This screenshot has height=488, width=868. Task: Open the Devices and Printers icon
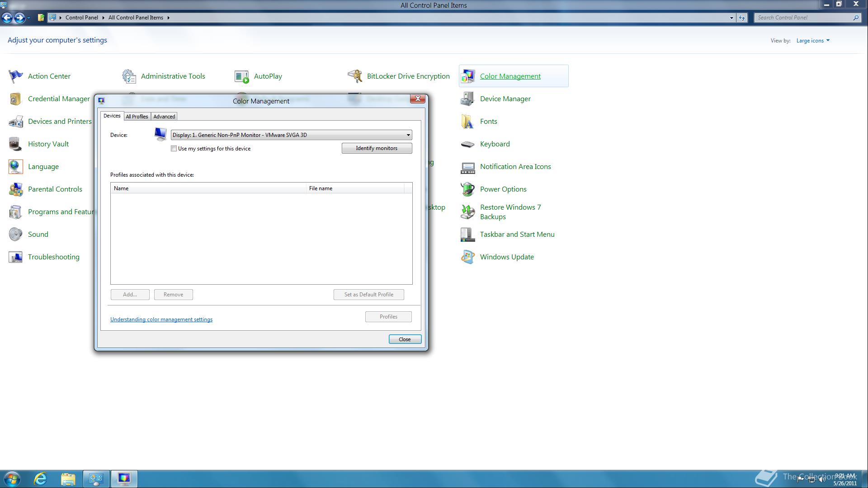(x=15, y=122)
